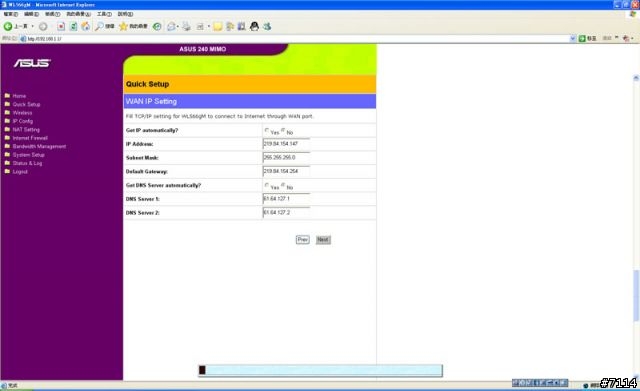Image resolution: width=640 pixels, height=391 pixels.
Task: Open Internet Firewall in the sidebar
Action: tap(30, 138)
